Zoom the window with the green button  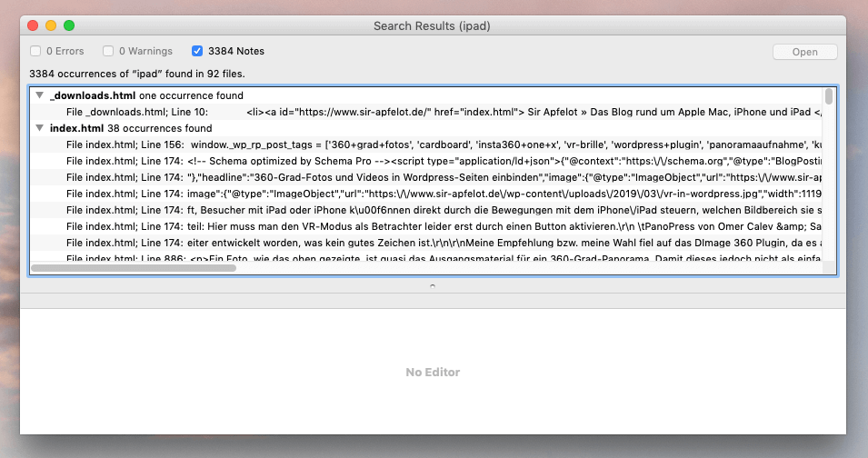coord(69,26)
